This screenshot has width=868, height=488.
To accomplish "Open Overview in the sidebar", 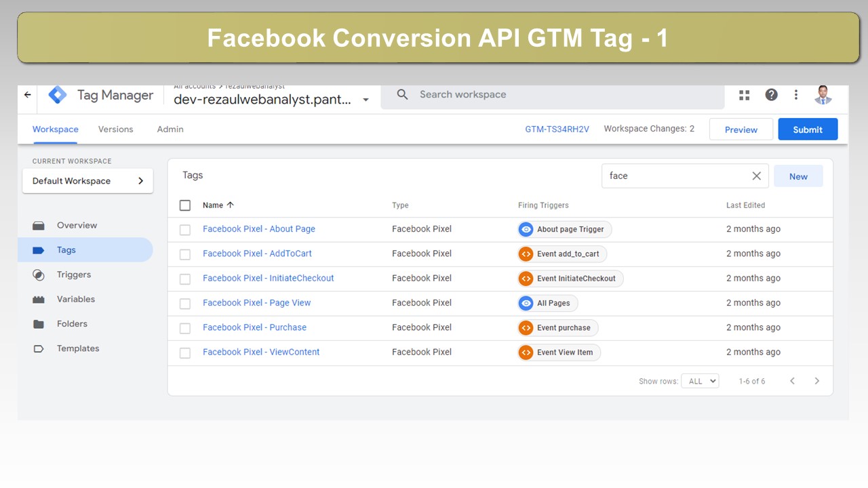I will pos(77,226).
